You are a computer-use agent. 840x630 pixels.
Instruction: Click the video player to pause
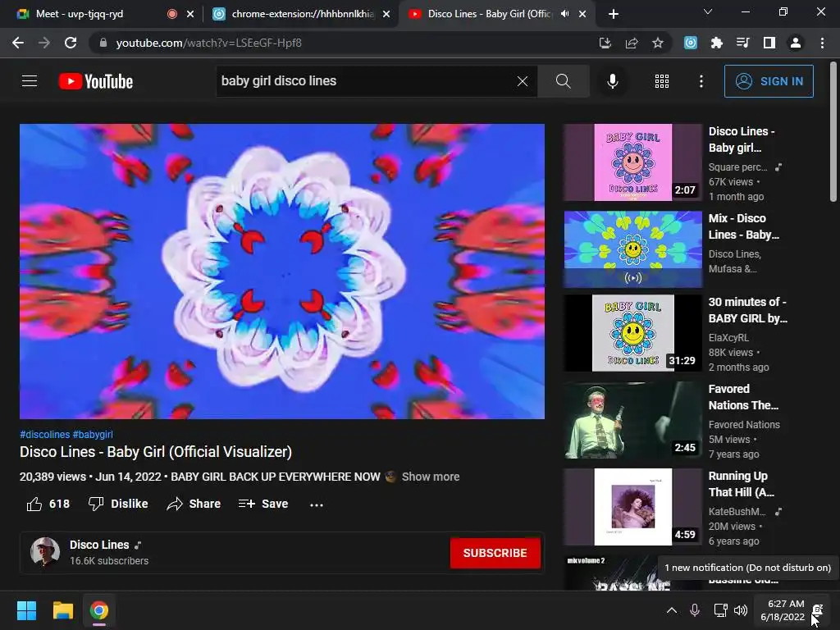click(282, 271)
